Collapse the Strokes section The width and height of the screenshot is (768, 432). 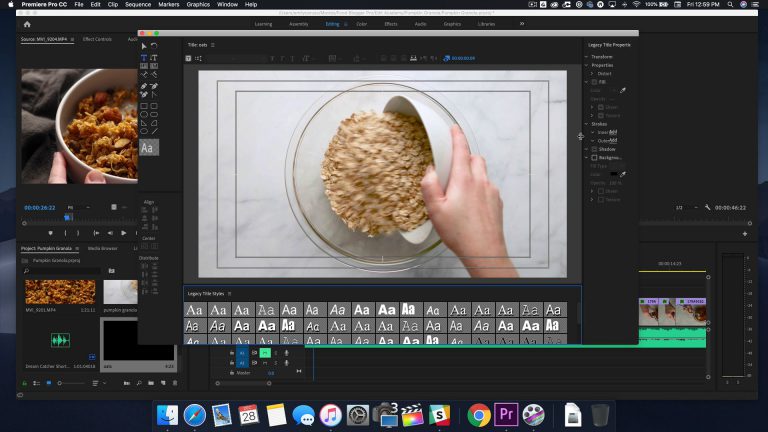[x=586, y=124]
